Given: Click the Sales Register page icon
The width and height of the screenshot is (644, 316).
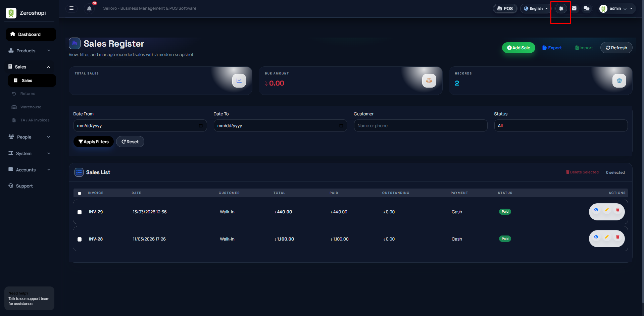Looking at the screenshot, I should [x=75, y=44].
